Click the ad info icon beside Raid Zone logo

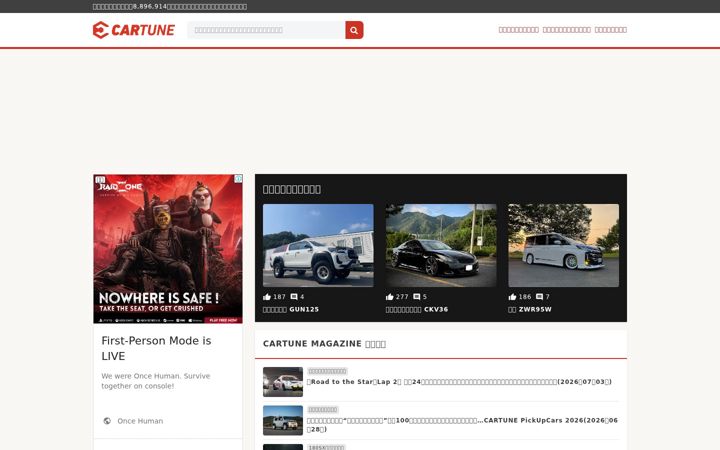pyautogui.click(x=101, y=180)
